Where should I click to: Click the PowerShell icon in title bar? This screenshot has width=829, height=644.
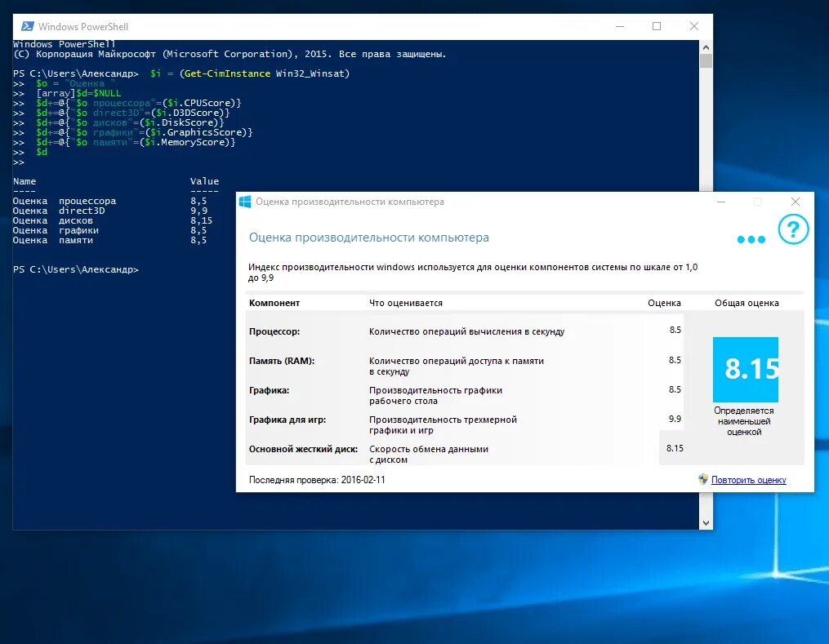pyautogui.click(x=28, y=26)
